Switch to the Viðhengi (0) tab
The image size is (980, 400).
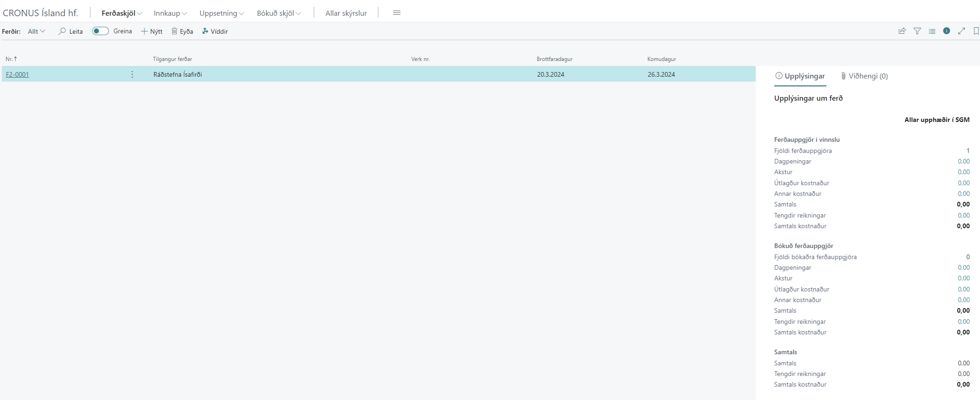pyautogui.click(x=864, y=76)
